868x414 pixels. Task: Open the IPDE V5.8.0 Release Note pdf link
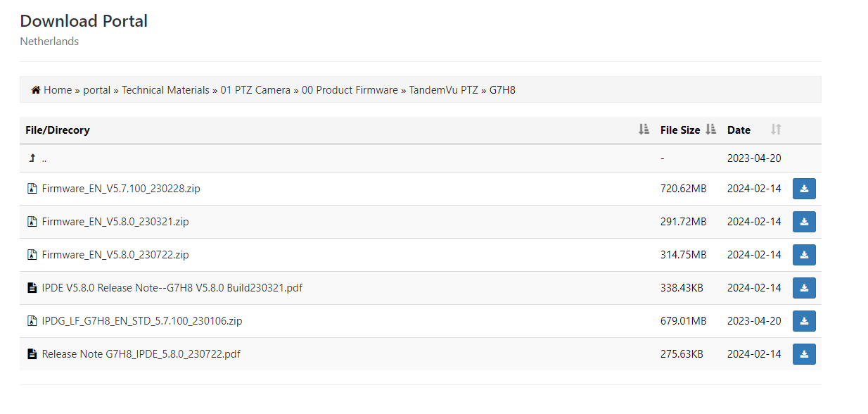172,288
